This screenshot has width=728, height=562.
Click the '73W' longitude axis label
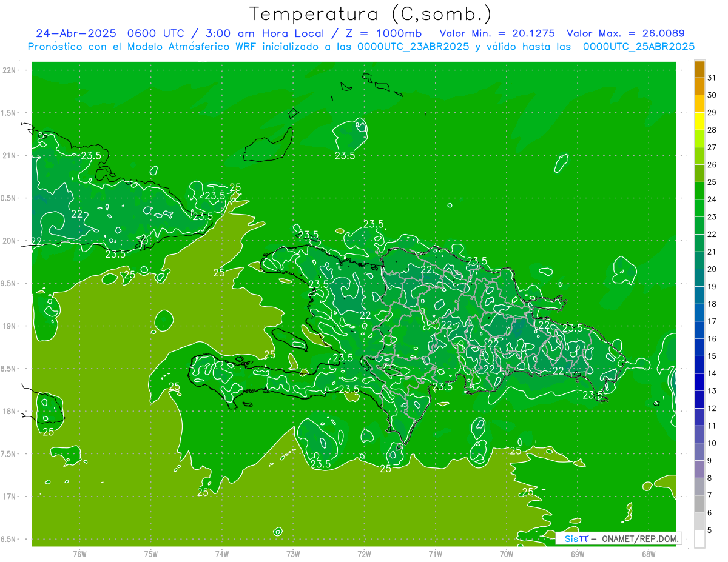[x=293, y=555]
